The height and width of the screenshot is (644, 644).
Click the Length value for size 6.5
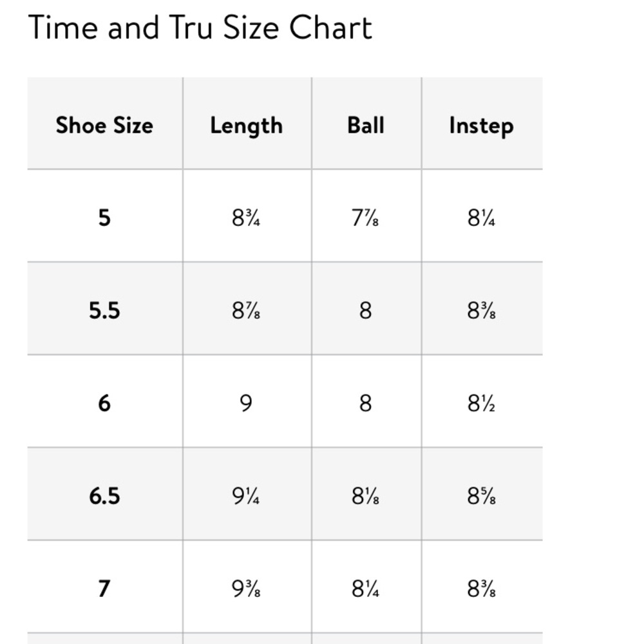pos(246,497)
